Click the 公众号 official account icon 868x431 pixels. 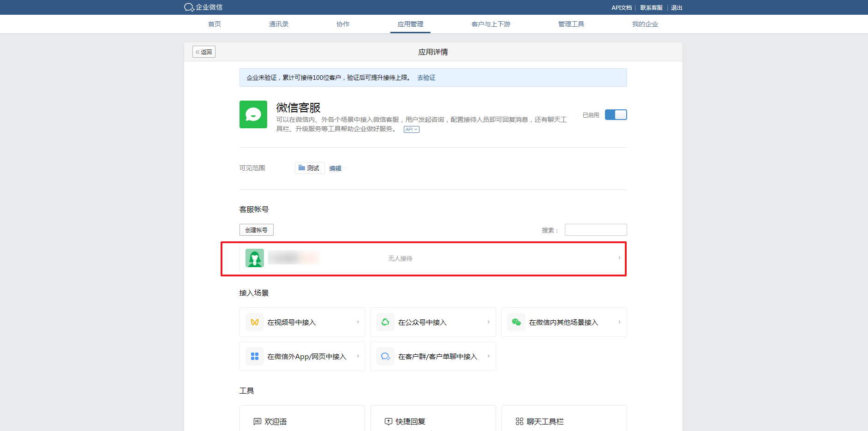coord(385,322)
